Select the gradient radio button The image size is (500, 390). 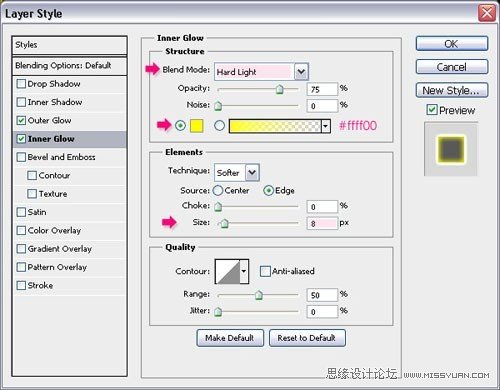[x=219, y=126]
